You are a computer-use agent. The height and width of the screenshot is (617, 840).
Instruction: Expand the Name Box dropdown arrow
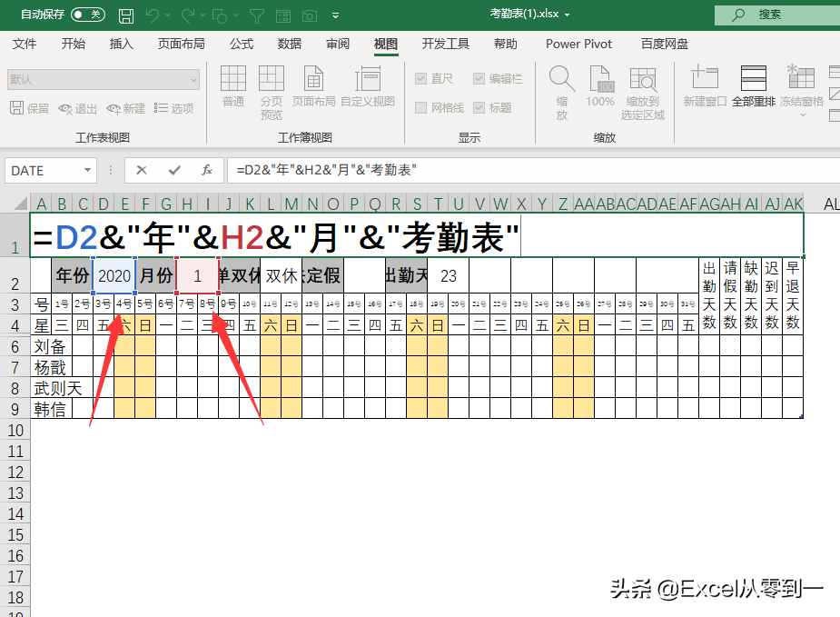87,171
